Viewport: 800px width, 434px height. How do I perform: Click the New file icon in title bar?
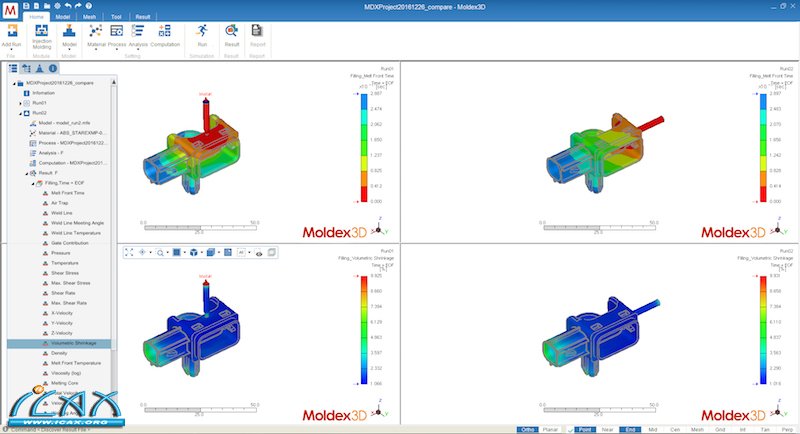click(x=36, y=6)
